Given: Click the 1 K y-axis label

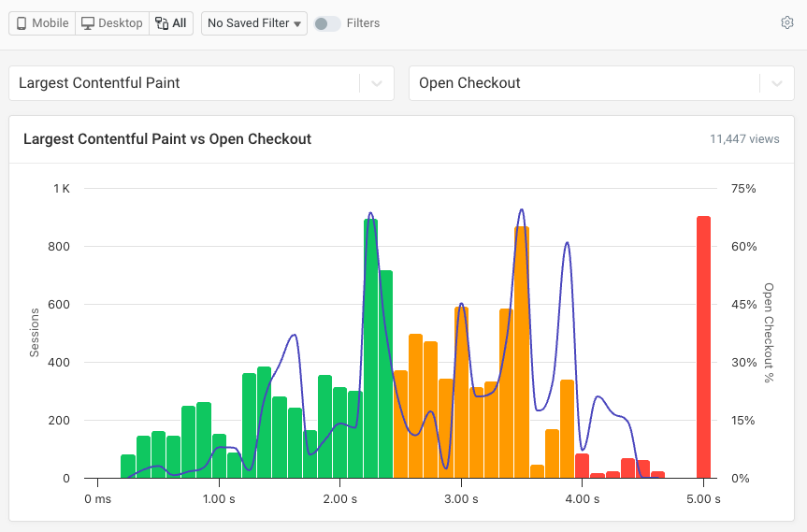Looking at the screenshot, I should (61, 189).
